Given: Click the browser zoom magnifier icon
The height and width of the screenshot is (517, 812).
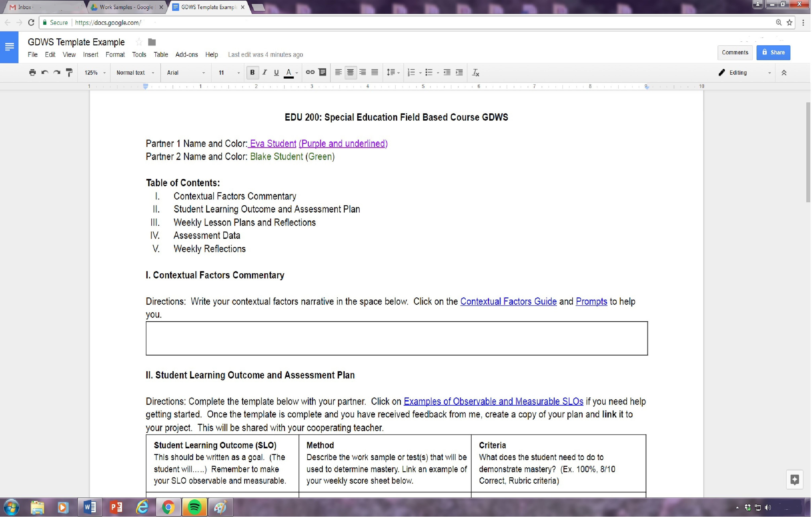Looking at the screenshot, I should pos(779,23).
